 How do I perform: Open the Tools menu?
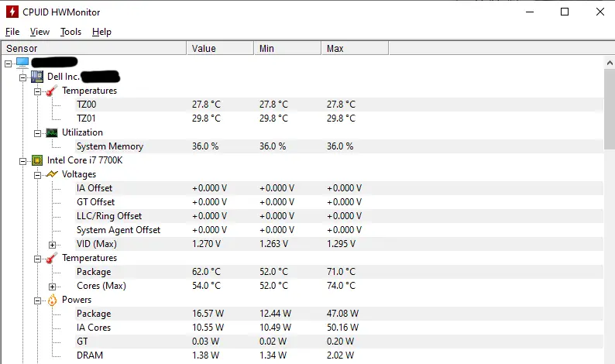tap(70, 32)
